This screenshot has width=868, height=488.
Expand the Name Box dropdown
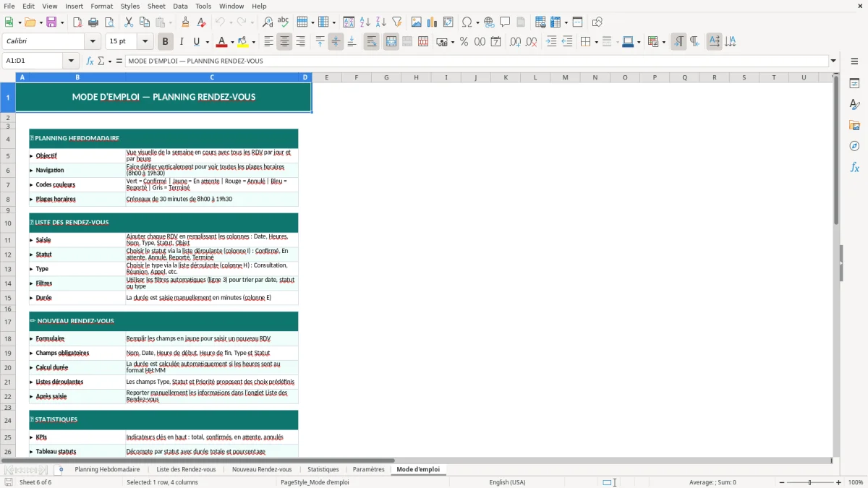point(71,61)
